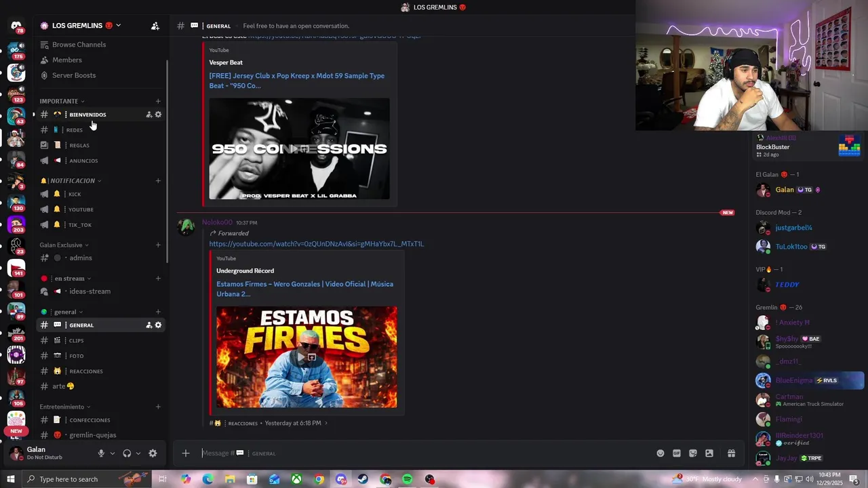The height and width of the screenshot is (488, 868).
Task: Collapse Galan Exclusive category
Action: 64,245
